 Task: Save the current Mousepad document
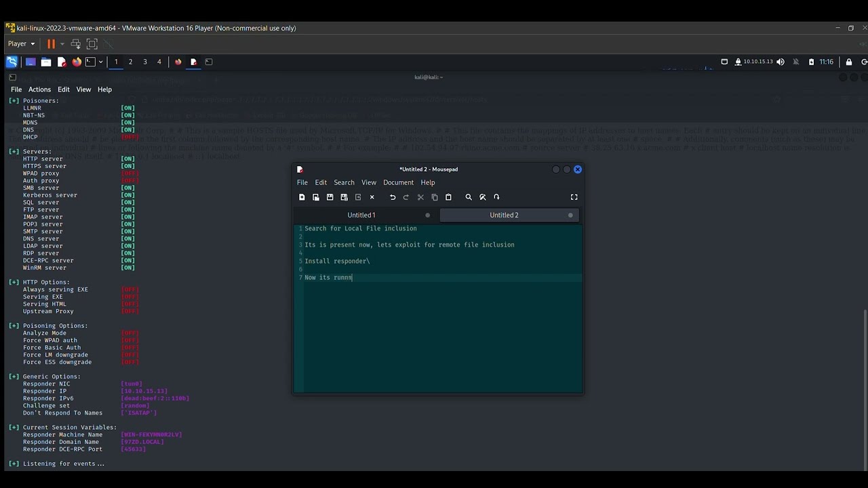pos(330,197)
